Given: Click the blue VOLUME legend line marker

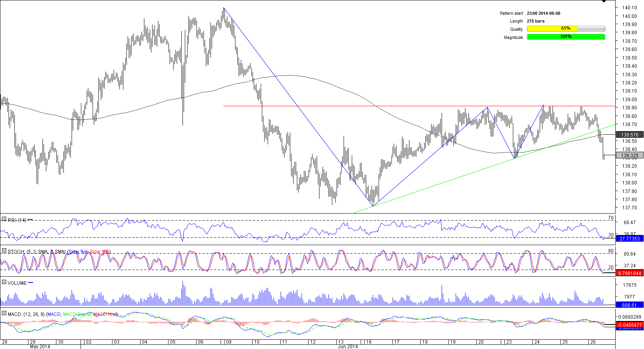Looking at the screenshot, I should point(31,283).
